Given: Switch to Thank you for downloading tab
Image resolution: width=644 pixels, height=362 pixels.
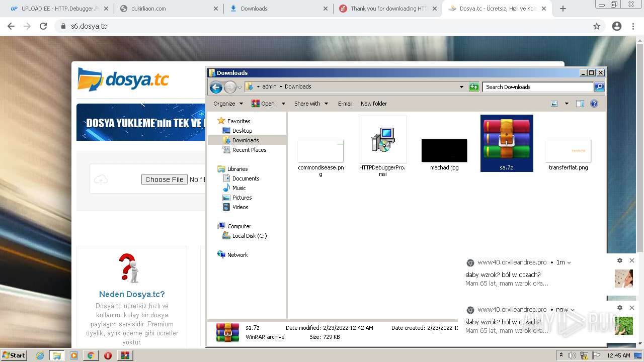Looking at the screenshot, I should (387, 9).
